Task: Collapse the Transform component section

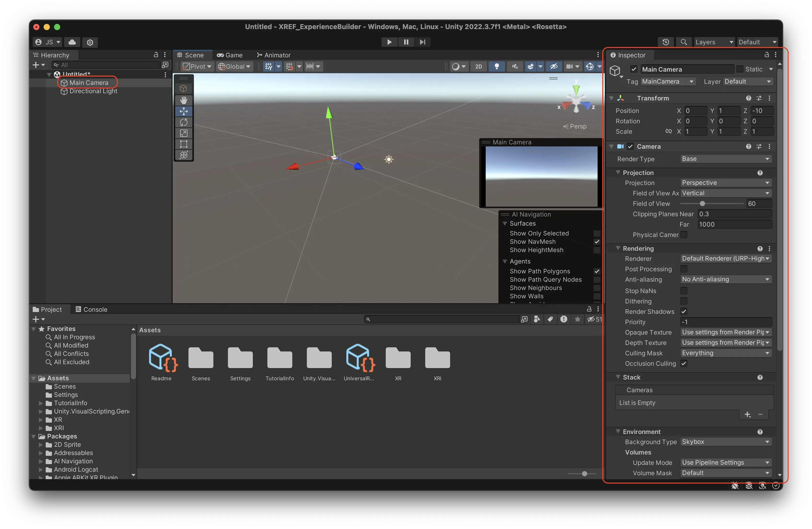Action: pos(611,98)
